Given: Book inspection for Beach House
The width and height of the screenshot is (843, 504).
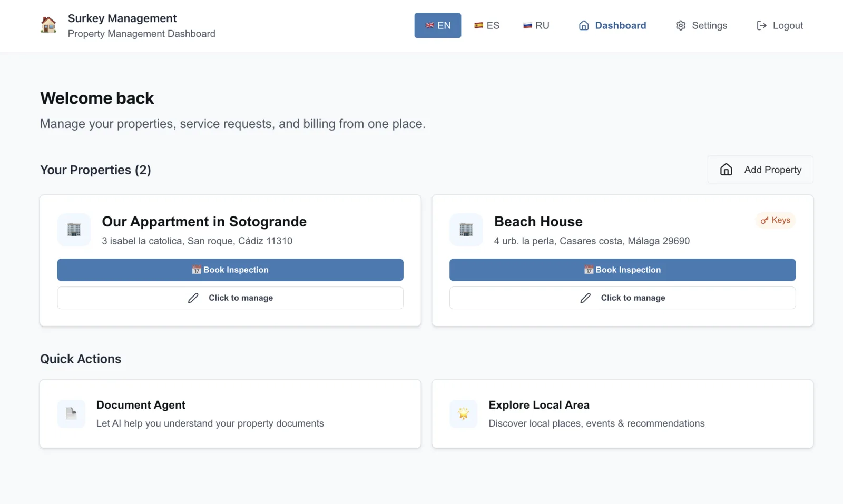Looking at the screenshot, I should [x=622, y=270].
